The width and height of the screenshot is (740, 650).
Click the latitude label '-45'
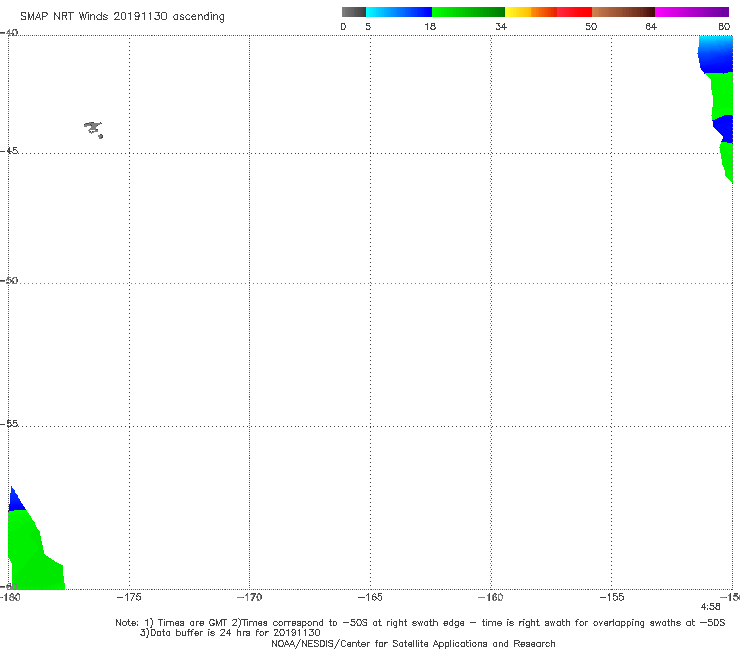click(9, 151)
